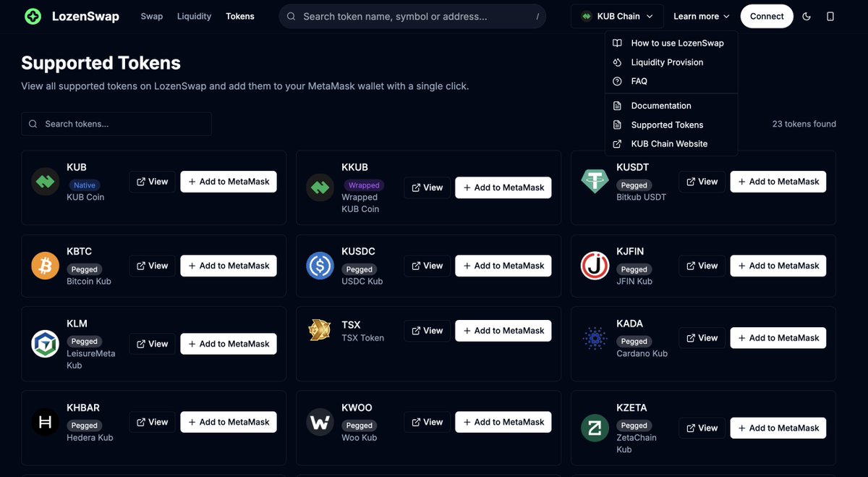Click the TSX Token logo
Screen dimensions: 868x477
pyautogui.click(x=320, y=331)
